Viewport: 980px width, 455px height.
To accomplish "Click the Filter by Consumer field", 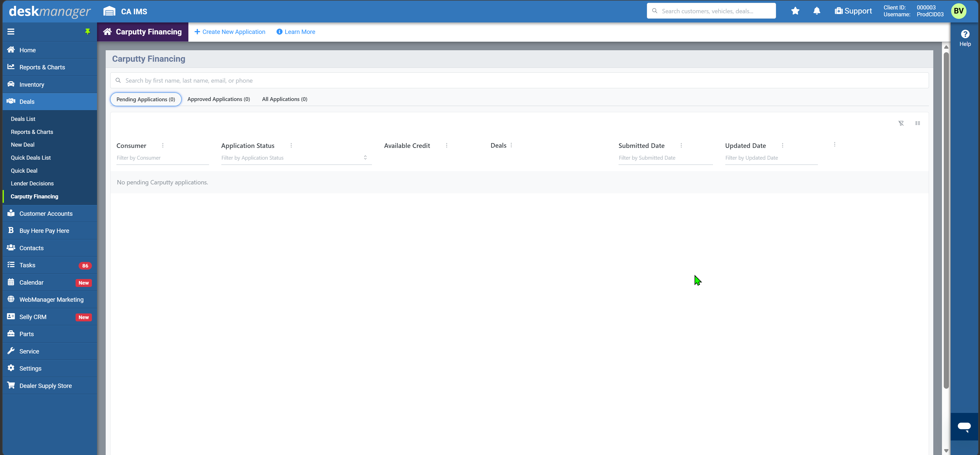I will tap(163, 158).
